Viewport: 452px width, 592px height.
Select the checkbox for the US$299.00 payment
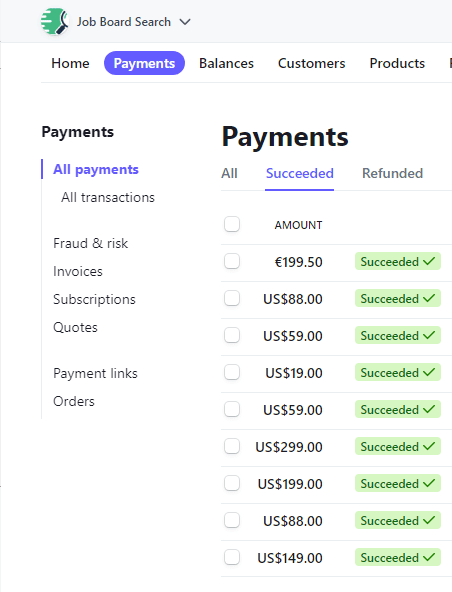tap(232, 446)
